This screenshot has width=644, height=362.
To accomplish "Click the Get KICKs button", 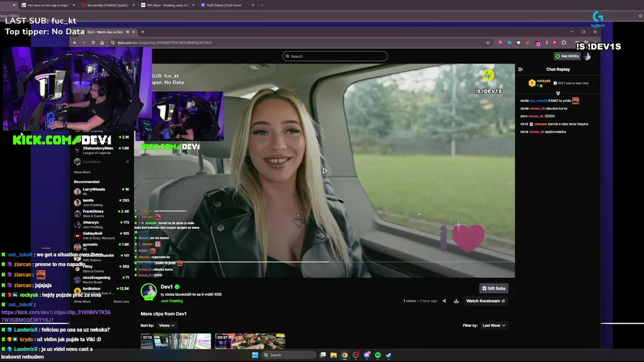I will click(567, 56).
